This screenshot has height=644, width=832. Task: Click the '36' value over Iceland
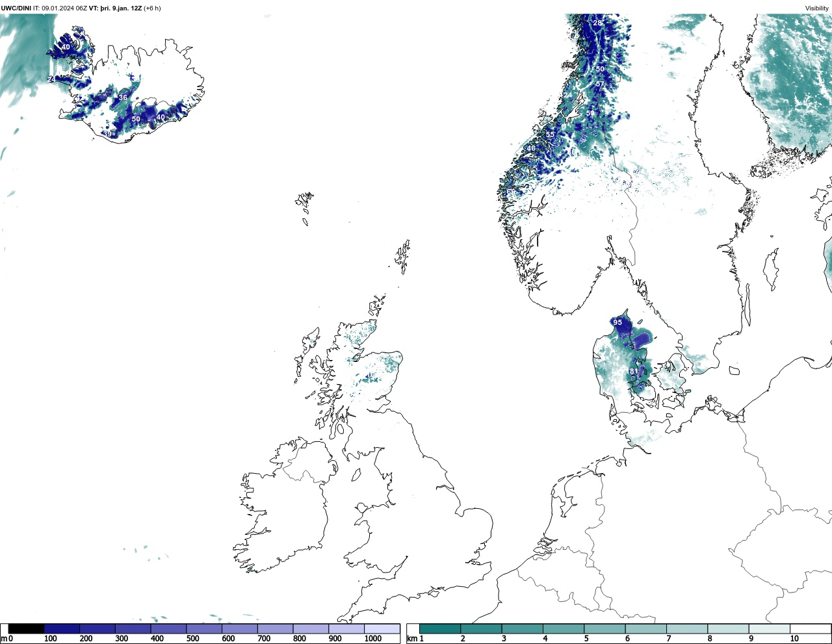pos(123,97)
